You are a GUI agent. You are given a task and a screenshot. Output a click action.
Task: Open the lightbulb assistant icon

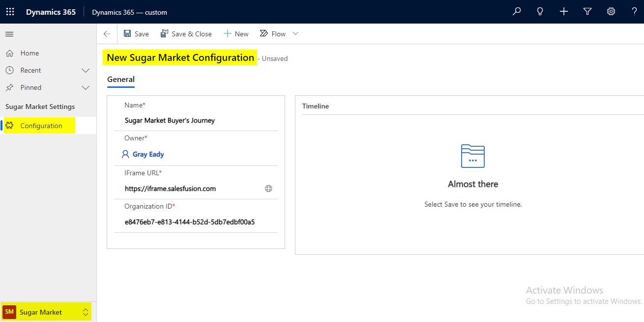pyautogui.click(x=540, y=12)
